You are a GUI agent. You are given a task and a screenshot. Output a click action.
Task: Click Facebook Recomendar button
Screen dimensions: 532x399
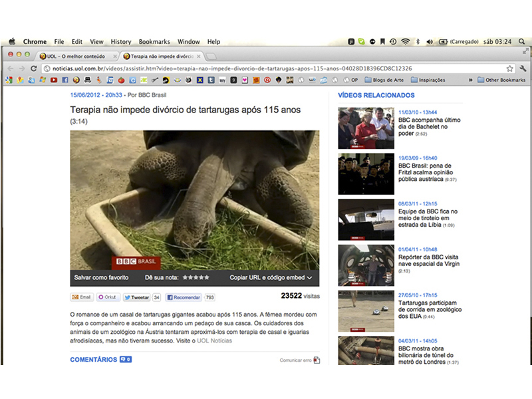184,297
